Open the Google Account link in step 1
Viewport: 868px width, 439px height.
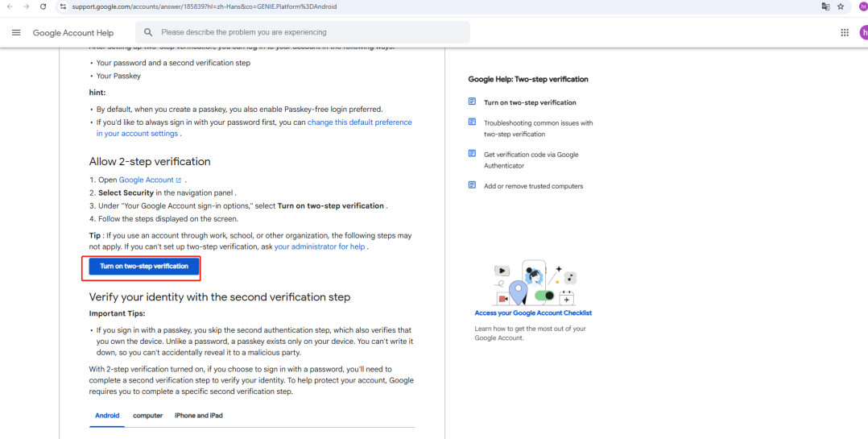[147, 180]
